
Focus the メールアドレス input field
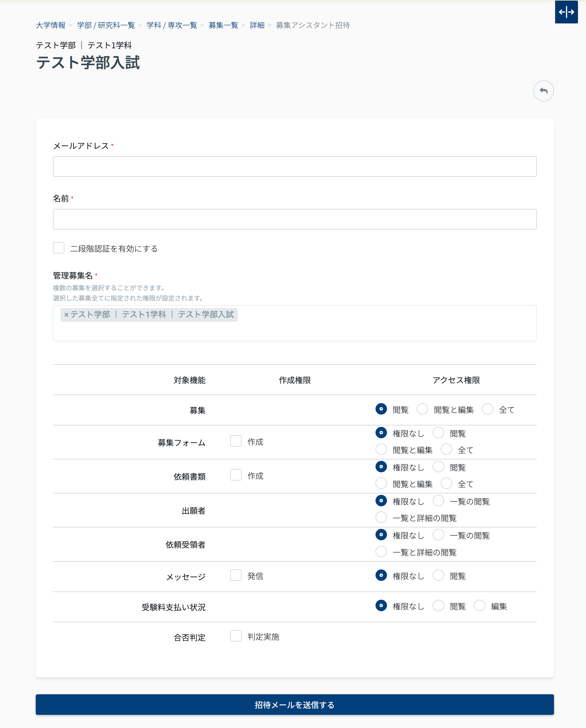point(294,167)
